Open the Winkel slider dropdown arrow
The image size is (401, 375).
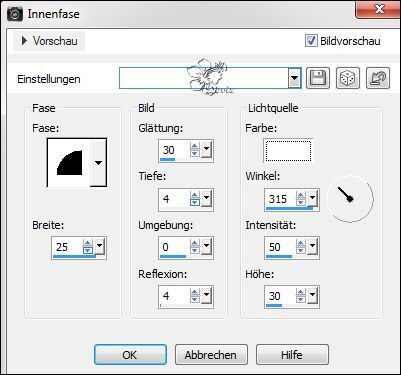coord(312,197)
